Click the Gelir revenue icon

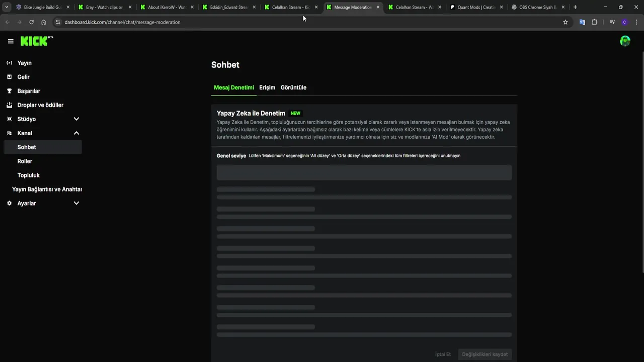(9, 77)
